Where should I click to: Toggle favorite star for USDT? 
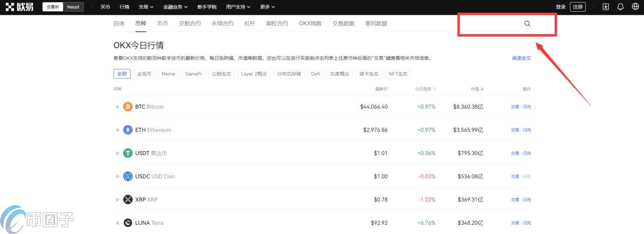[117, 153]
